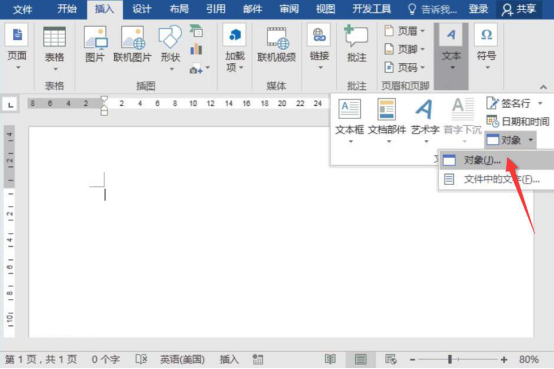The image size is (554, 369).
Task: Click the zoom in plus button
Action: pyautogui.click(x=504, y=360)
